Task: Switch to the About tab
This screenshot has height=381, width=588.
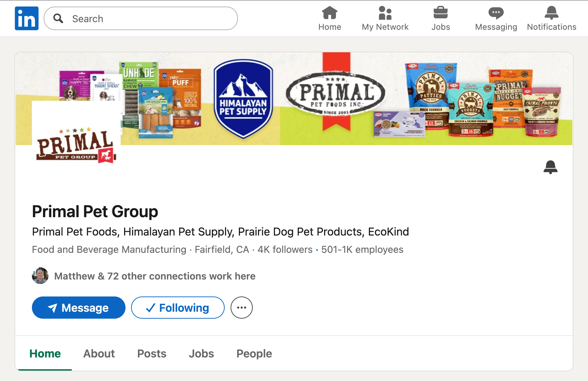Action: tap(99, 354)
